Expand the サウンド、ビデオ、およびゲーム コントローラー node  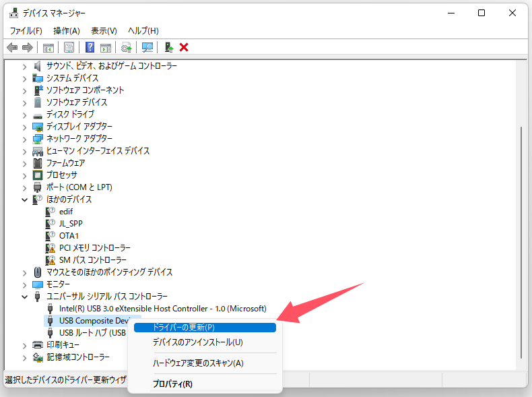coord(24,67)
